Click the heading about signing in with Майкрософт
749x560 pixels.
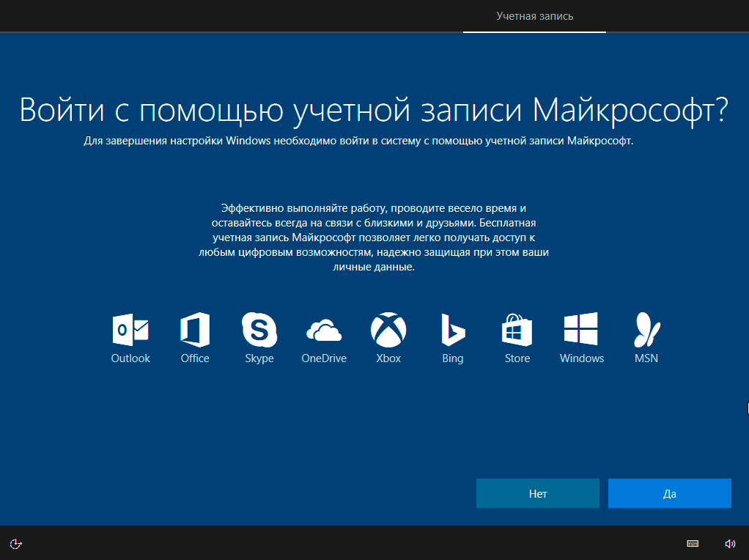pyautogui.click(x=374, y=109)
